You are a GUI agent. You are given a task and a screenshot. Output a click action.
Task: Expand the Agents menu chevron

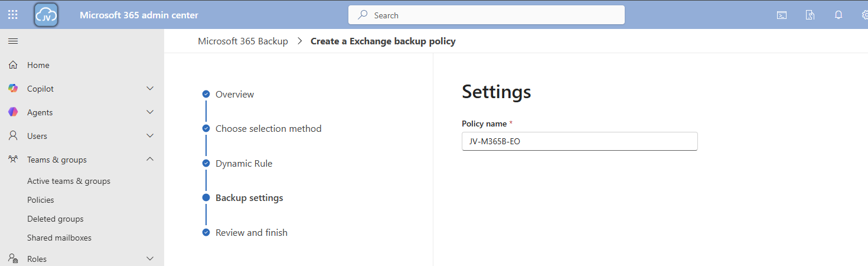[150, 112]
